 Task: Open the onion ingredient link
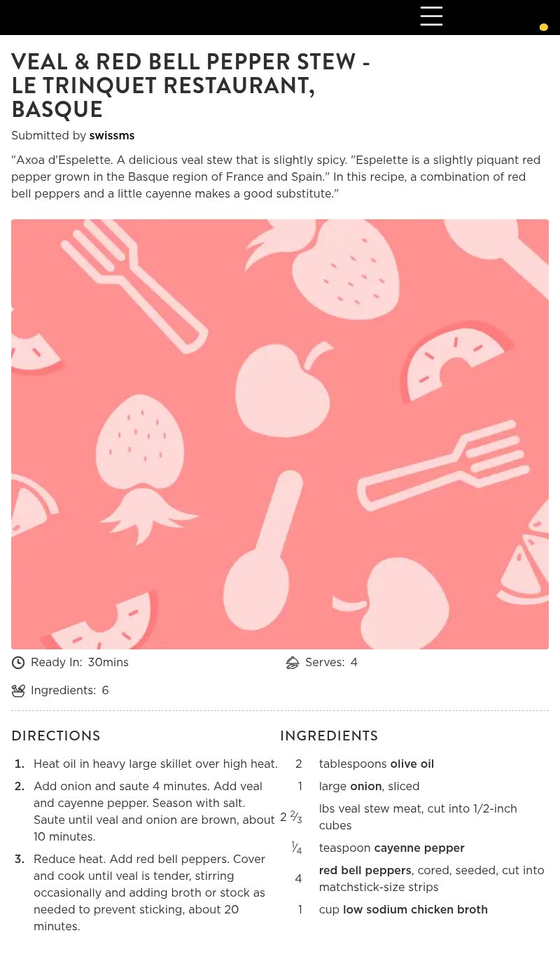[366, 786]
